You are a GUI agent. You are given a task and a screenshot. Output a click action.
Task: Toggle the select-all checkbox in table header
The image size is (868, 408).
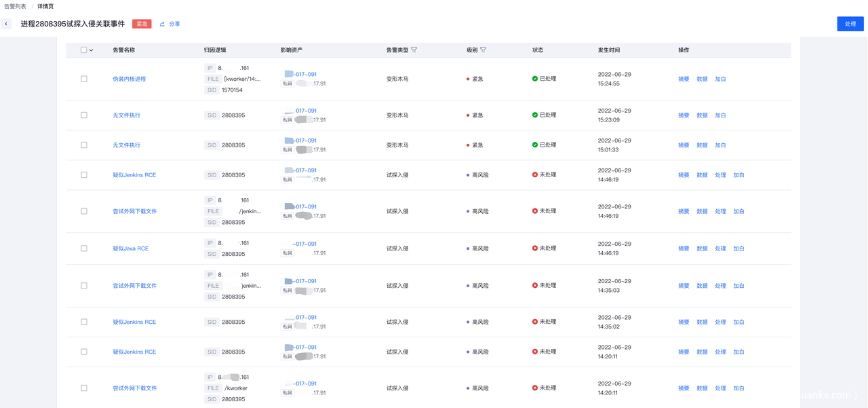pyautogui.click(x=84, y=50)
